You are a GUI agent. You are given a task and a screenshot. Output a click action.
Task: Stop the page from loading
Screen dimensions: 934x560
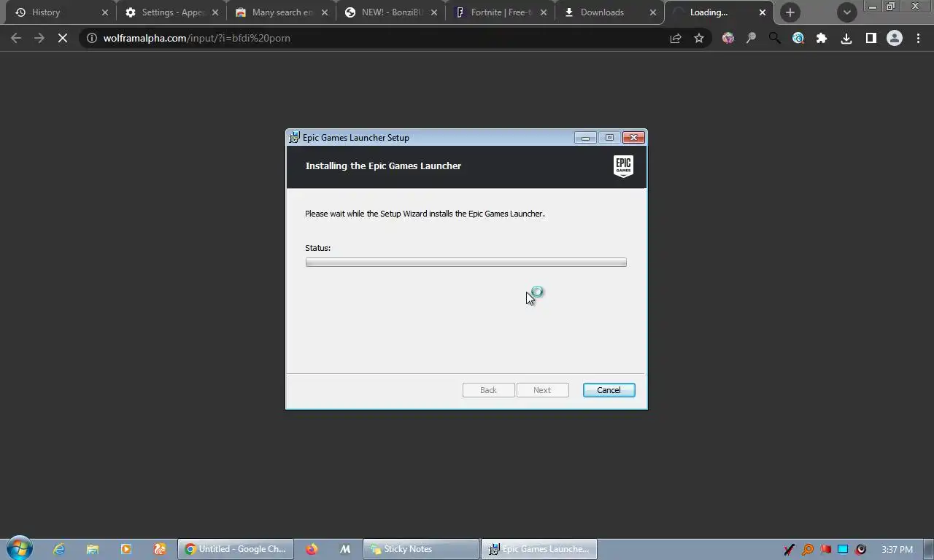tap(63, 38)
